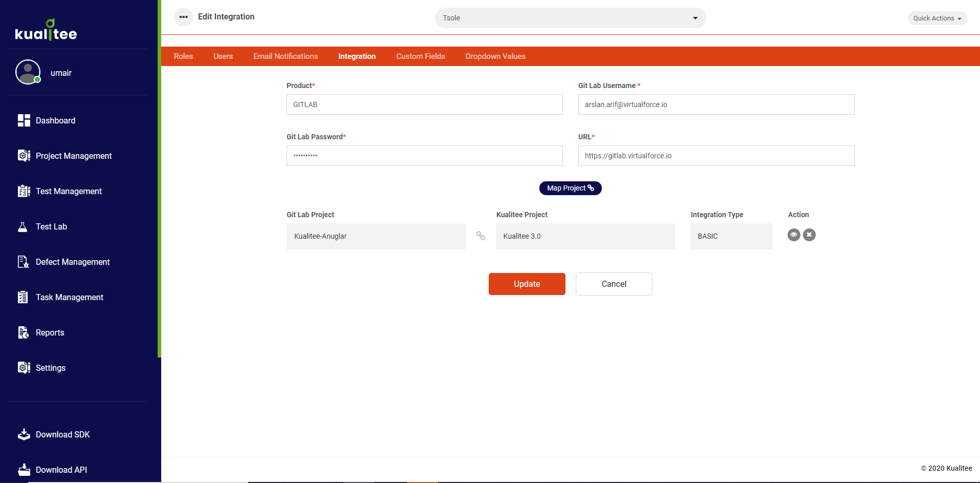This screenshot has width=980, height=483.
Task: Go to Test Management
Action: 69,191
